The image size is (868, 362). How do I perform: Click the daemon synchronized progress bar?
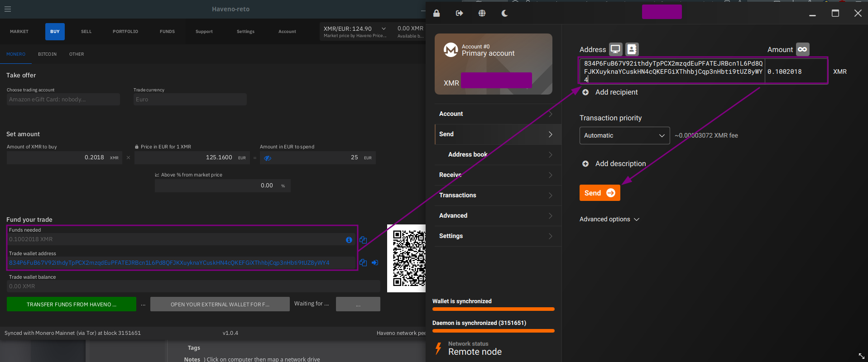[x=494, y=331]
